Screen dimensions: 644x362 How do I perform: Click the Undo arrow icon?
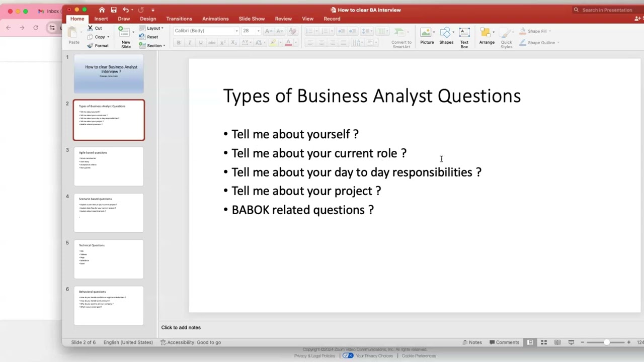(126, 10)
